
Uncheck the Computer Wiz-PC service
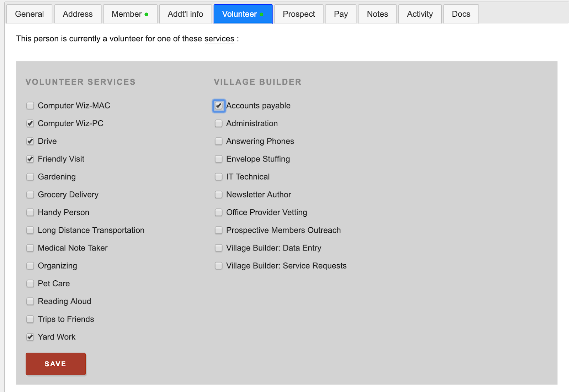tap(30, 123)
